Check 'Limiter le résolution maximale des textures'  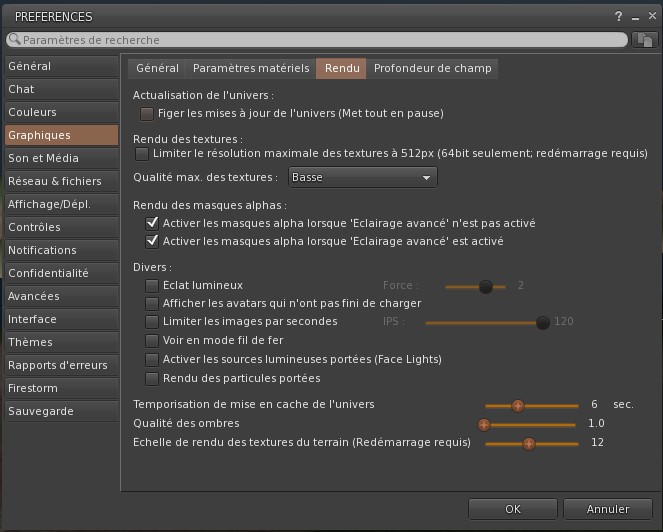pyautogui.click(x=142, y=154)
